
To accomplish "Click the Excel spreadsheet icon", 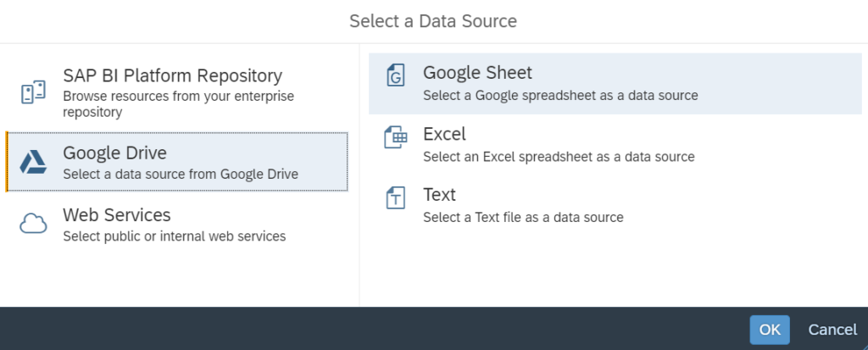I will click(x=396, y=136).
